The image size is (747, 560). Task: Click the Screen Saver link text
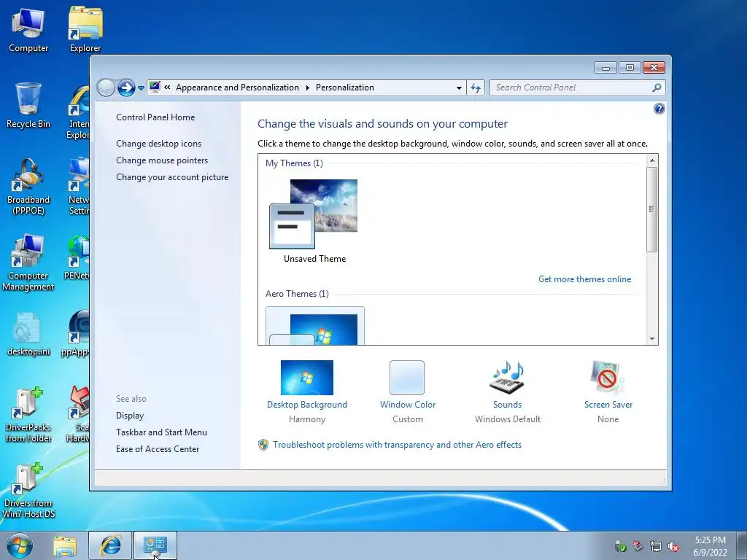click(x=608, y=405)
